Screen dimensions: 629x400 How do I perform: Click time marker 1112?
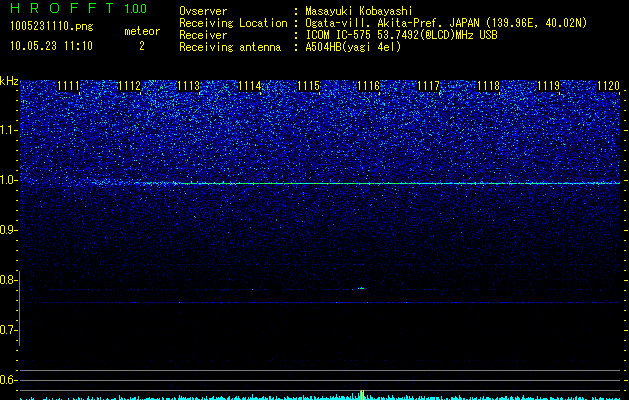(x=130, y=86)
